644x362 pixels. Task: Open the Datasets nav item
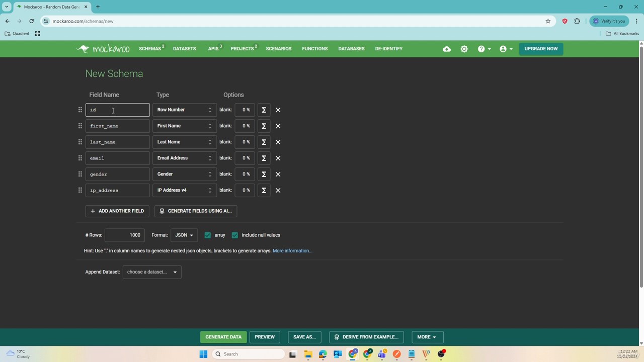[x=185, y=49]
